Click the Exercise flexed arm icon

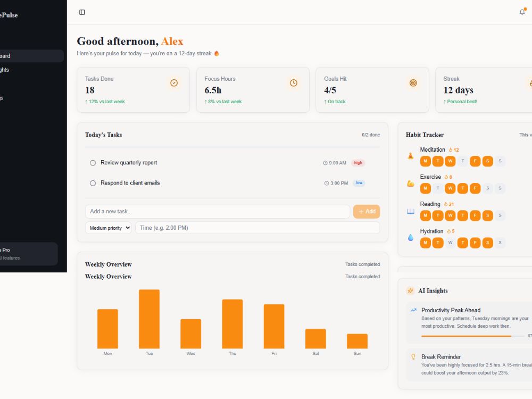411,183
